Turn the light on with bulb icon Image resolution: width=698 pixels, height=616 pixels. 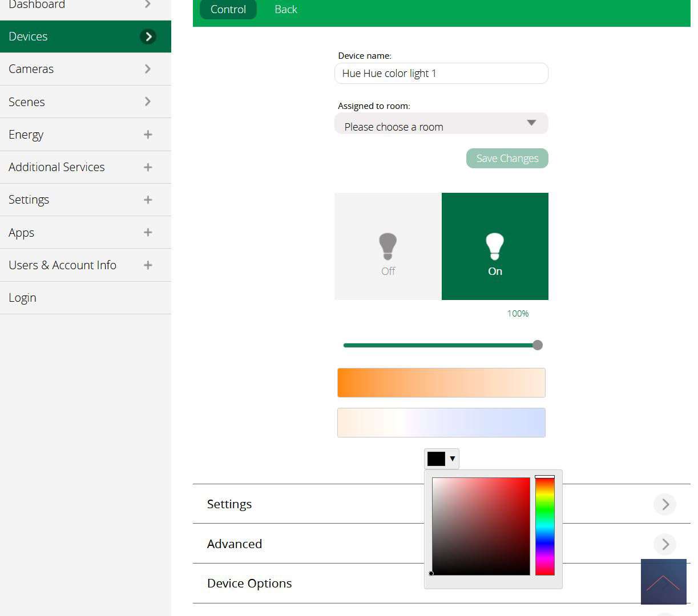click(495, 246)
